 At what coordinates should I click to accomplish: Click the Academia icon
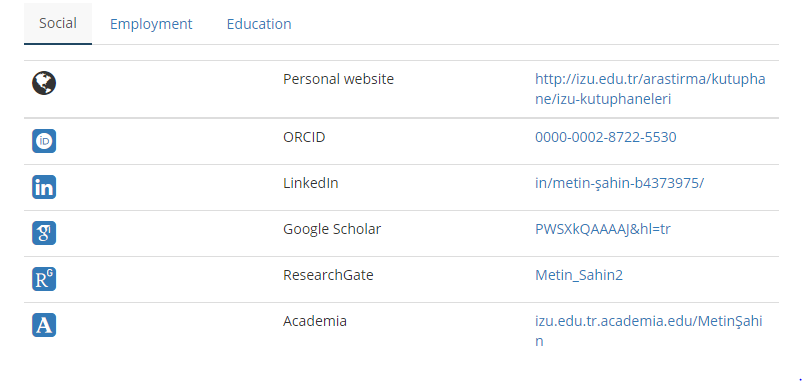click(x=44, y=325)
